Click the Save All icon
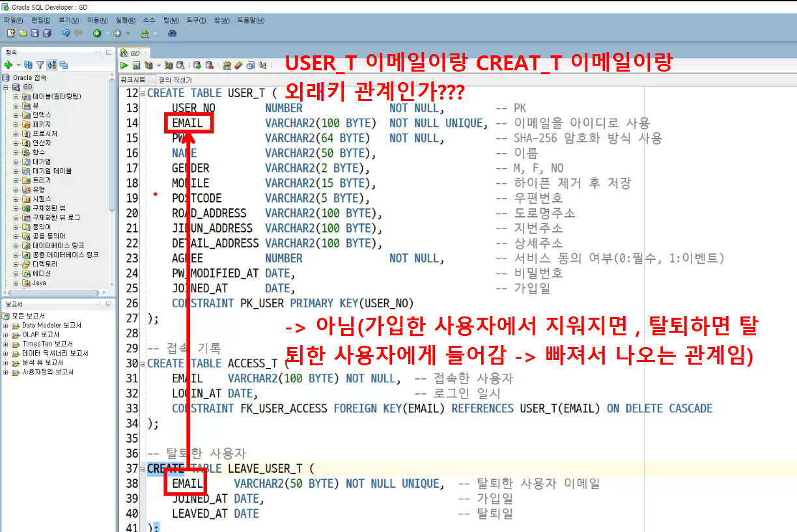The width and height of the screenshot is (797, 532). [x=47, y=33]
